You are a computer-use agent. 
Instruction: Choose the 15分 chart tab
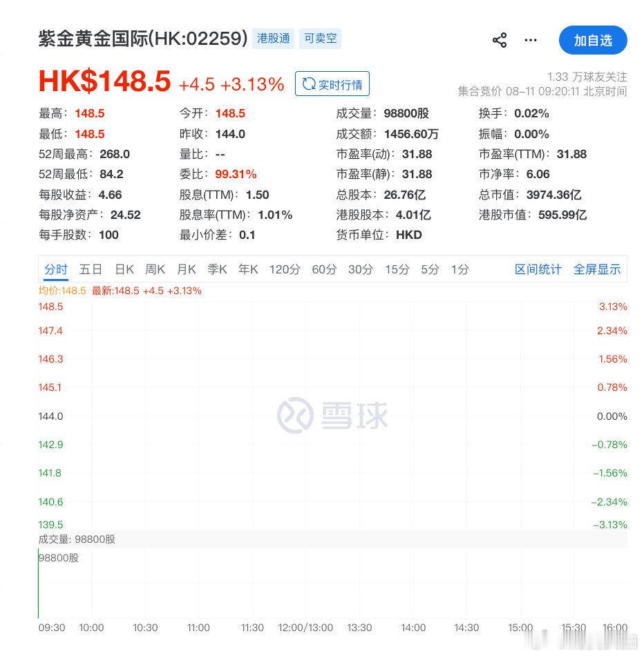tap(397, 269)
